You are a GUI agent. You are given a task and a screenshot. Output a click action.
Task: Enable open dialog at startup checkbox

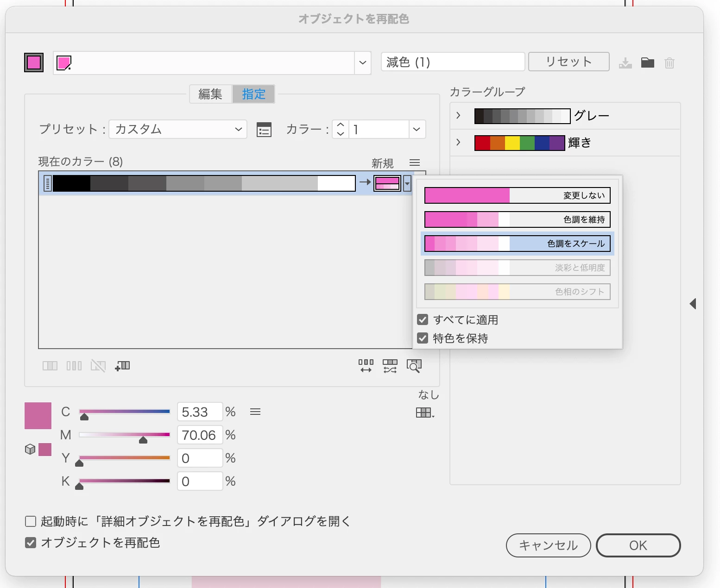(x=31, y=521)
